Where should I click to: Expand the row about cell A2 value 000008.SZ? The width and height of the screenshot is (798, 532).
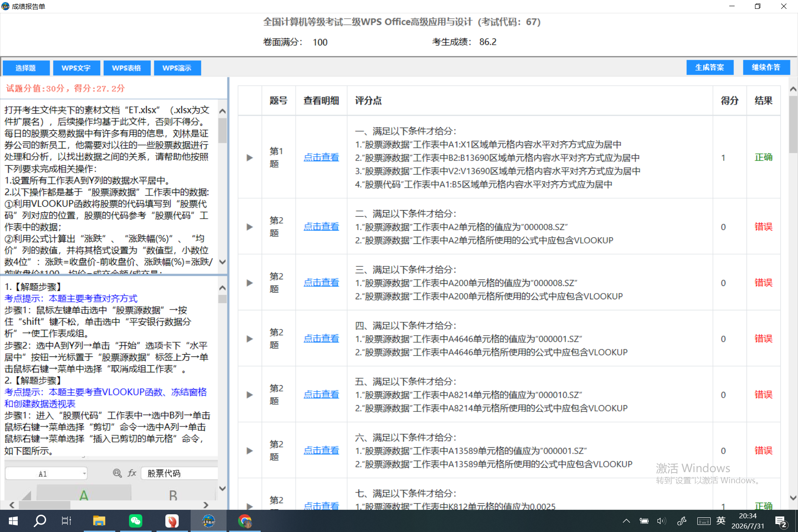pos(250,227)
